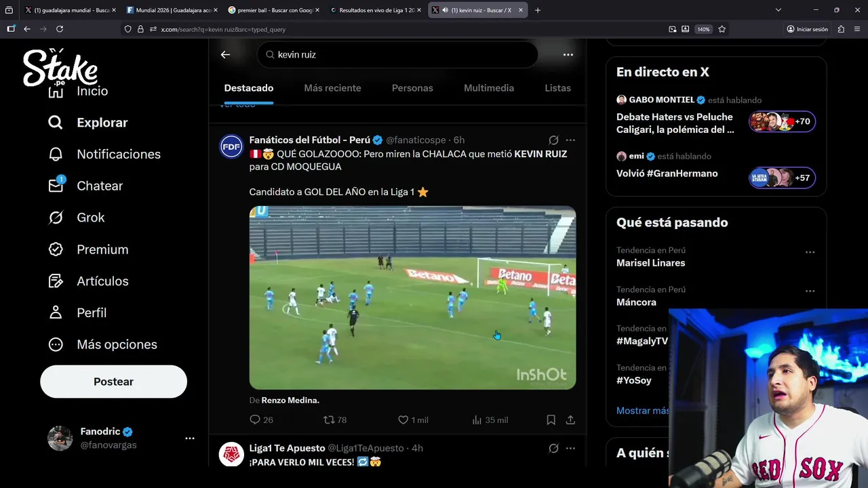Click the 140% zoom level indicator
This screenshot has height=488, width=868.
(703, 29)
